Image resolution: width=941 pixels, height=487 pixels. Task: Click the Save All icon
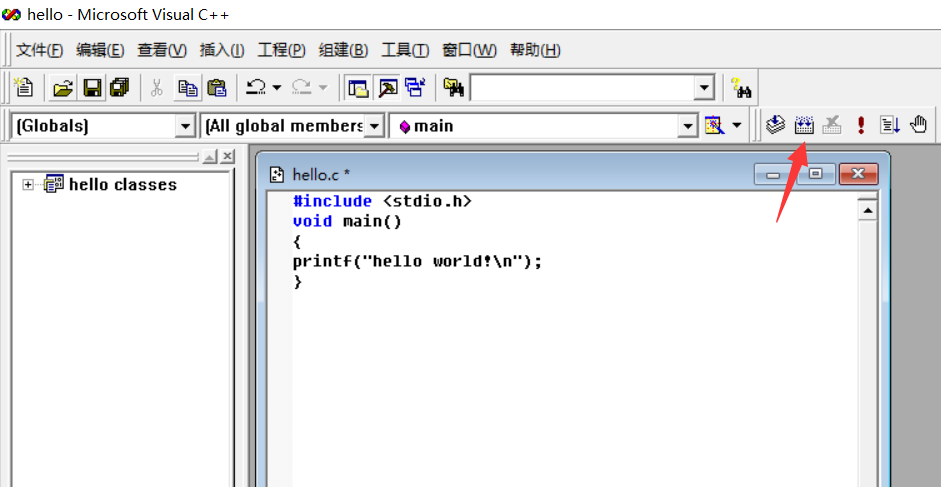pos(119,88)
